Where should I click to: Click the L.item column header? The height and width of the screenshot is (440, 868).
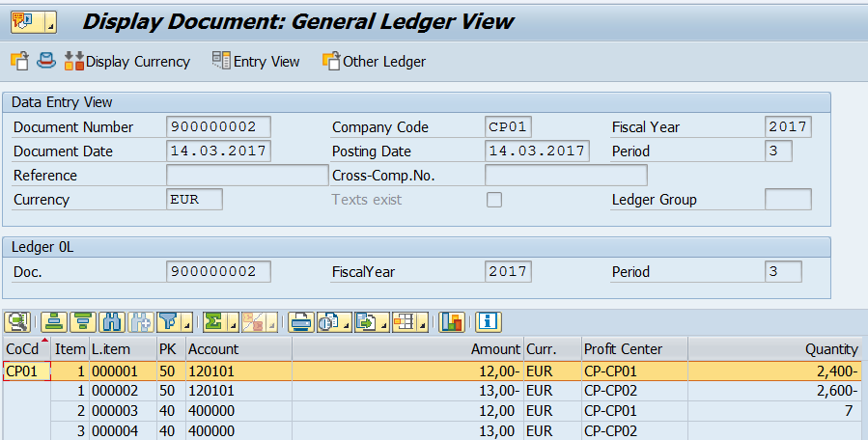click(123, 349)
